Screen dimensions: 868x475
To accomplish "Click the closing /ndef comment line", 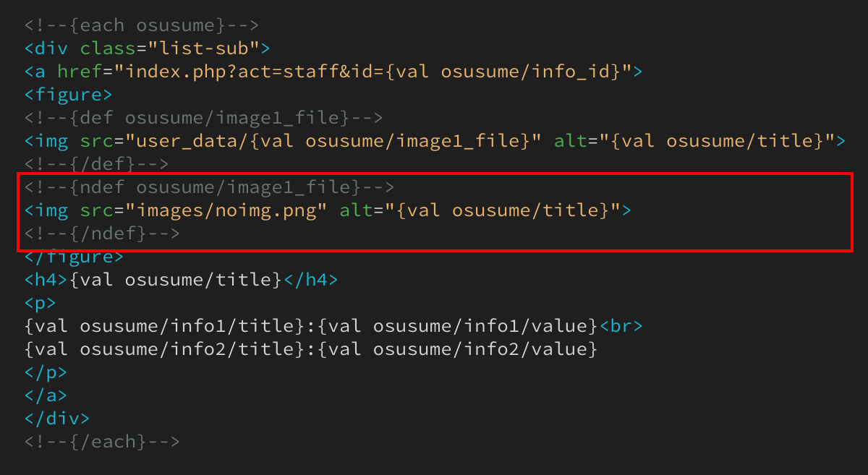I will click(x=102, y=234).
